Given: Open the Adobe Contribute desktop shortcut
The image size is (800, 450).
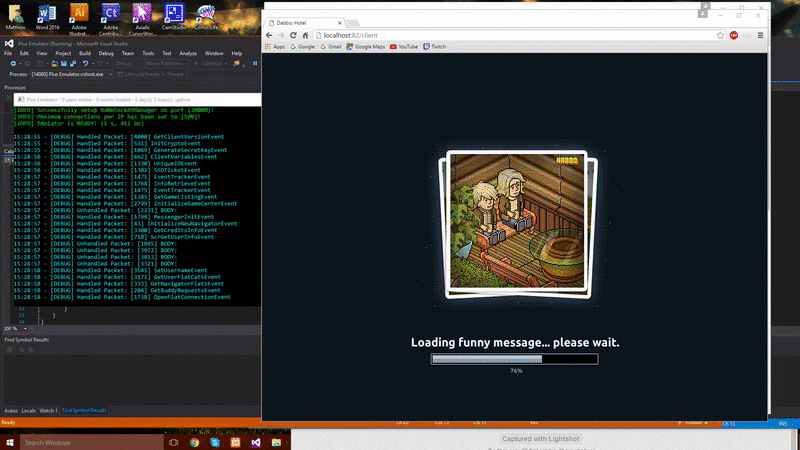Looking at the screenshot, I should coord(110,19).
